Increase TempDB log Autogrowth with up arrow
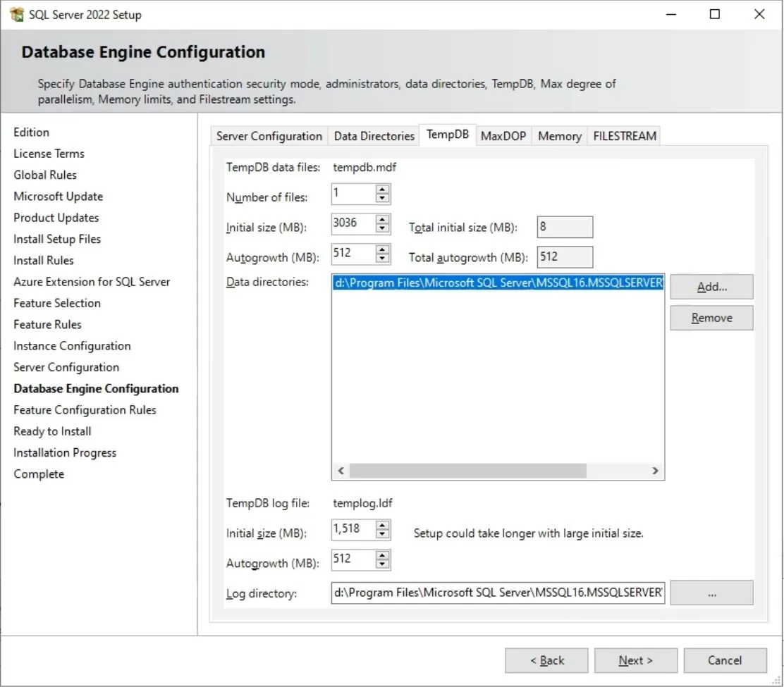This screenshot has width=784, height=687. pyautogui.click(x=383, y=555)
